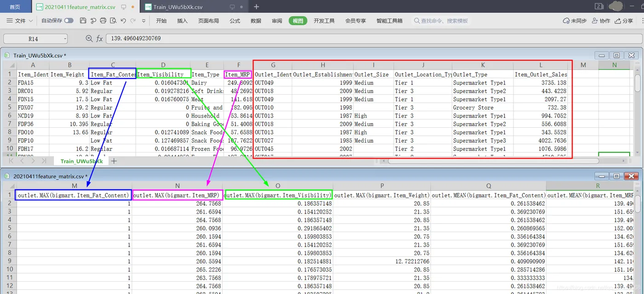The width and height of the screenshot is (644, 294).
Task: Open the 会员专享 tab
Action: coord(356,21)
